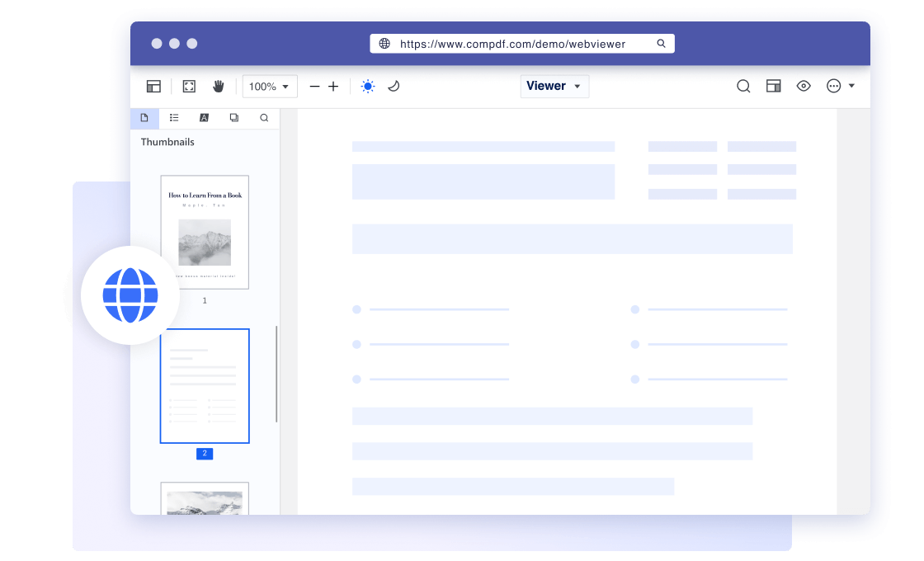Click the page number 1 label
The width and height of the screenshot is (924, 561).
click(x=205, y=300)
